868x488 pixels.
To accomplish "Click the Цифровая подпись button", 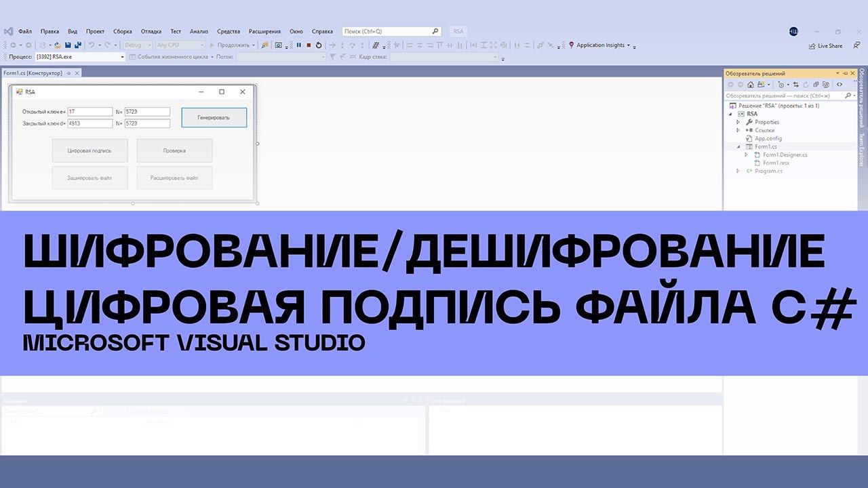I will coord(90,150).
